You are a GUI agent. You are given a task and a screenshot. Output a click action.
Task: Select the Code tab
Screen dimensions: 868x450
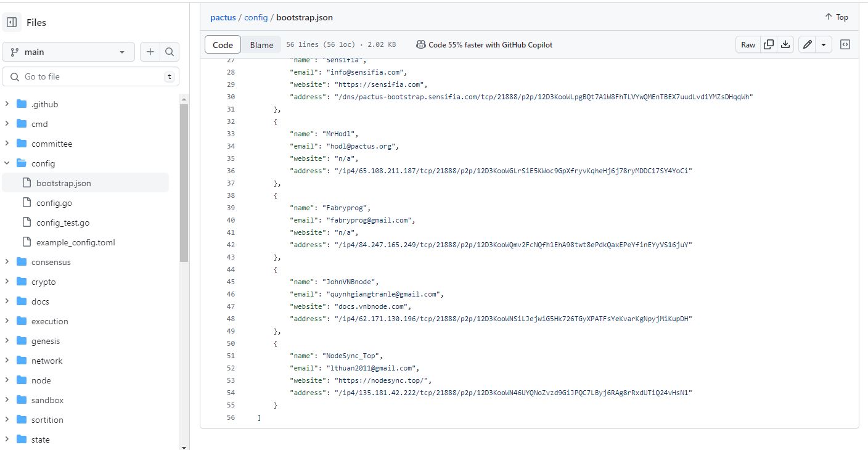223,45
